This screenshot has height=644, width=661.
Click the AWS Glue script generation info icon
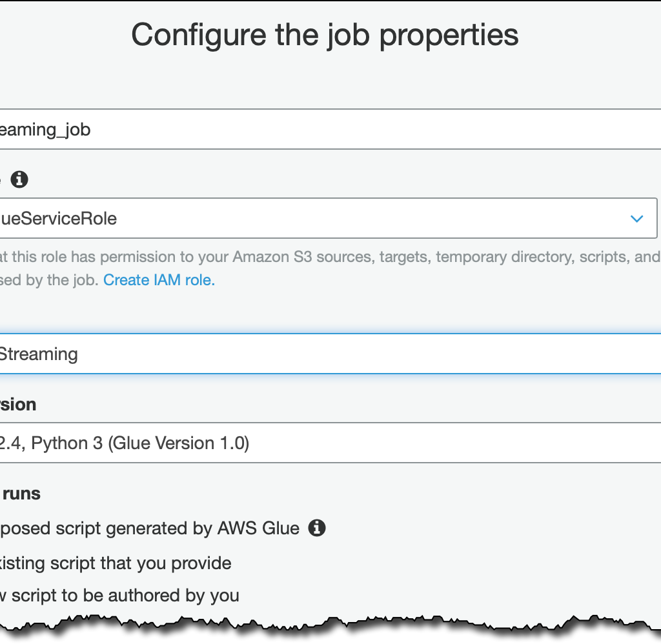[316, 528]
